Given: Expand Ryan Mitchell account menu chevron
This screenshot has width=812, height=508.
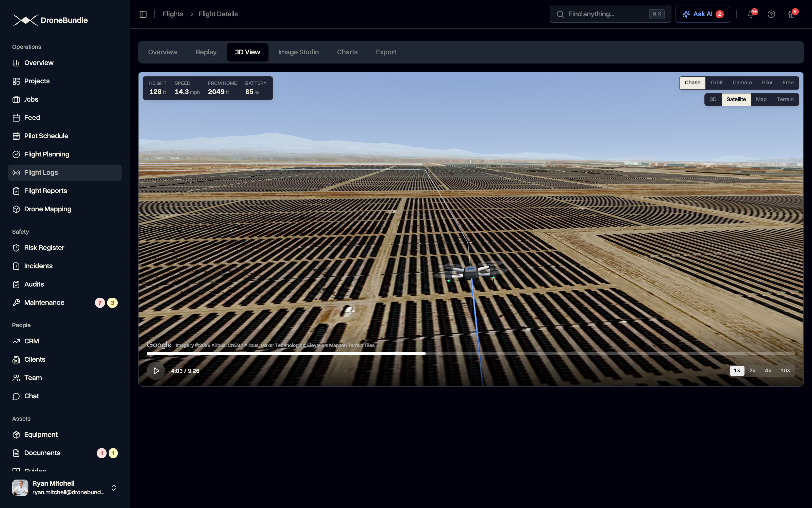Looking at the screenshot, I should [114, 487].
